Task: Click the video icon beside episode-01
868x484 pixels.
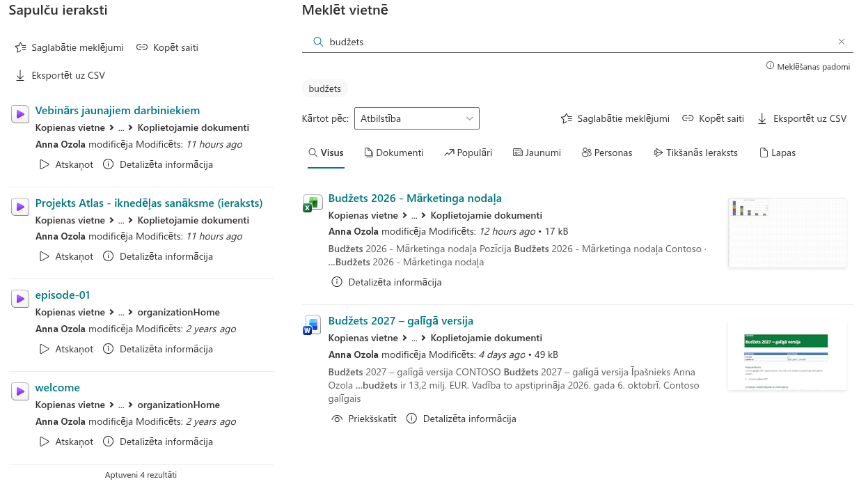Action: [19, 299]
